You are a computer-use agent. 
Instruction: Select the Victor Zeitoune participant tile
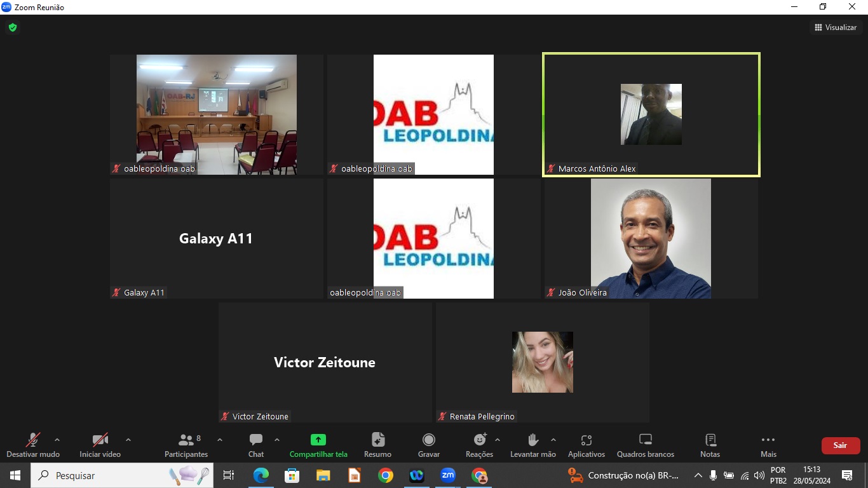325,362
